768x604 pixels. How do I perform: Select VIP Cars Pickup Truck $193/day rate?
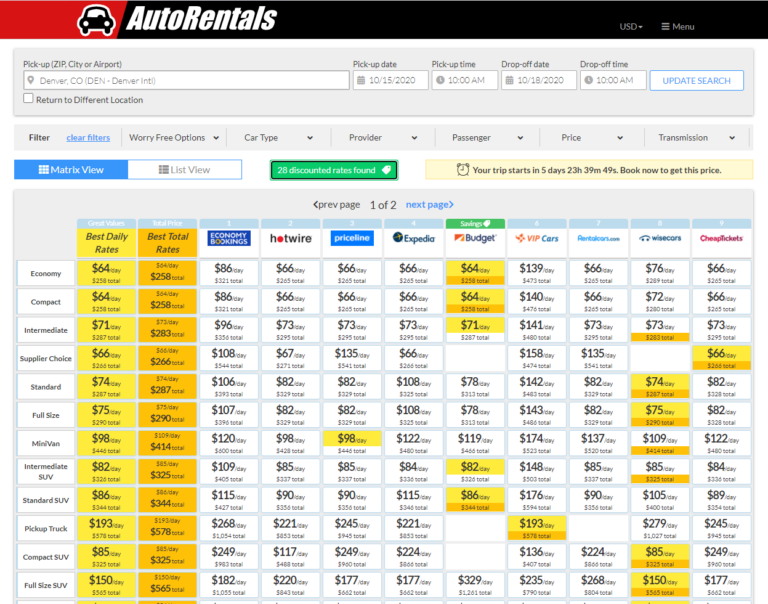537,529
